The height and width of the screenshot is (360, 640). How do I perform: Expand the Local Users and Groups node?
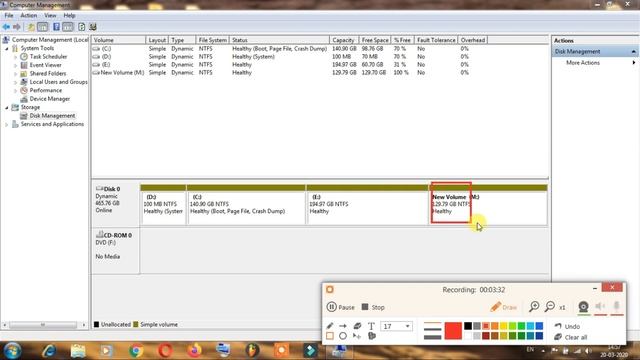click(x=16, y=82)
